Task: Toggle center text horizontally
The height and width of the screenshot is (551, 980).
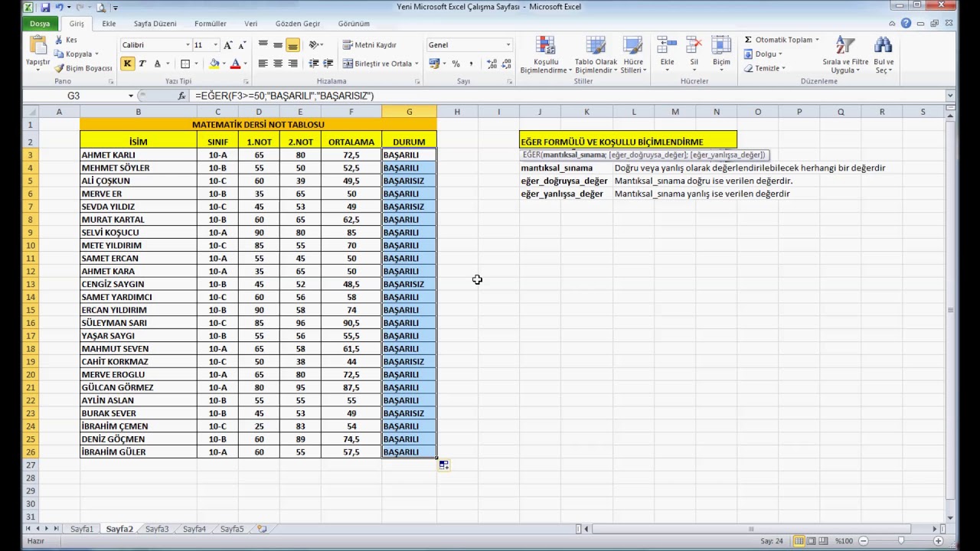Action: tap(277, 64)
